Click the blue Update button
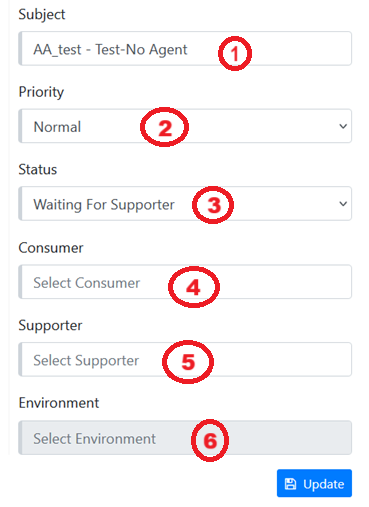The height and width of the screenshot is (507, 369). [314, 483]
